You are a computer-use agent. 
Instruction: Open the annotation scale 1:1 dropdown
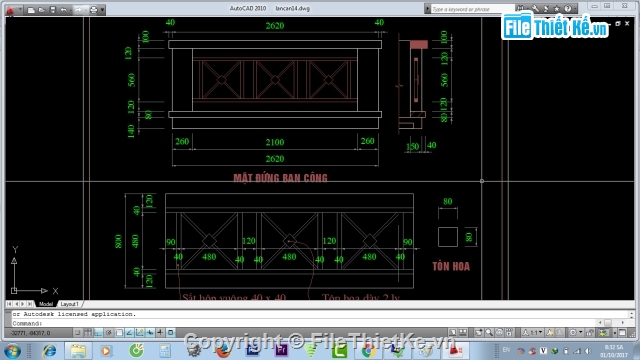[534, 333]
